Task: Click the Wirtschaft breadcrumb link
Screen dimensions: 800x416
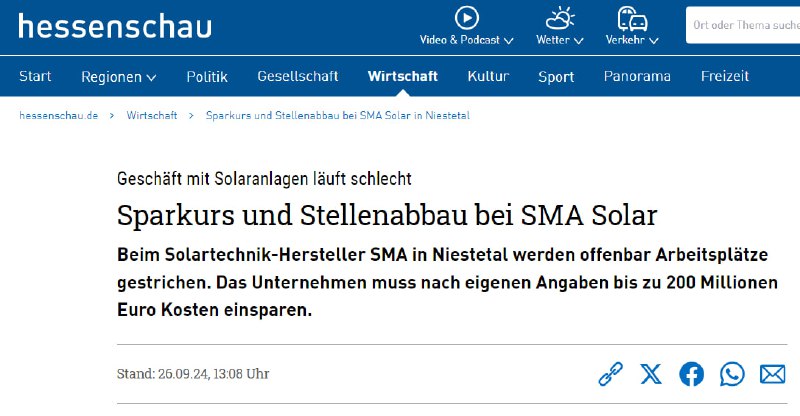Action: pyautogui.click(x=152, y=115)
